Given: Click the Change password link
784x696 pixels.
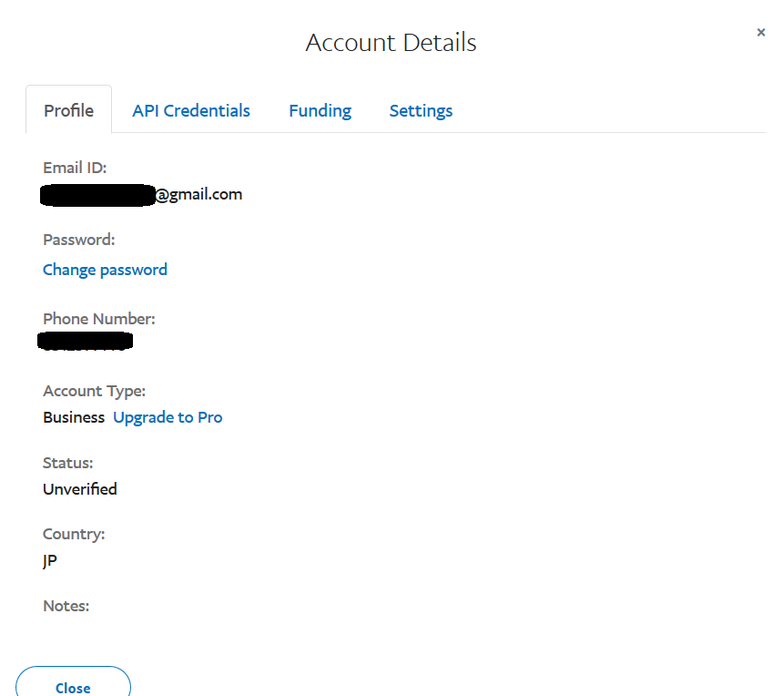Looking at the screenshot, I should (x=105, y=270).
